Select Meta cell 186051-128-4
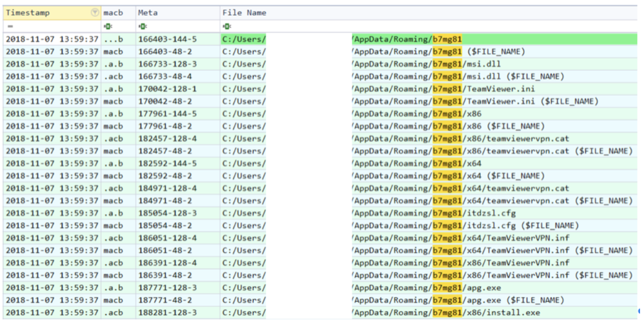644x326 pixels. [x=178, y=238]
